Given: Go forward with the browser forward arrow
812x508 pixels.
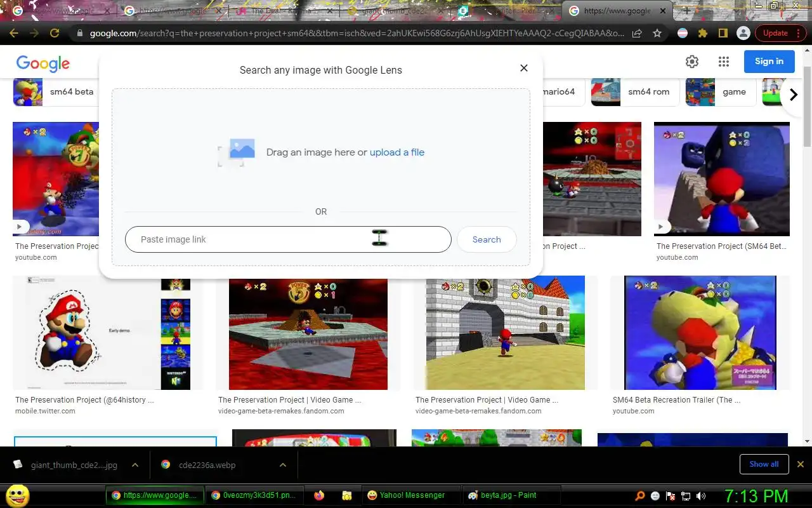Looking at the screenshot, I should pyautogui.click(x=34, y=33).
